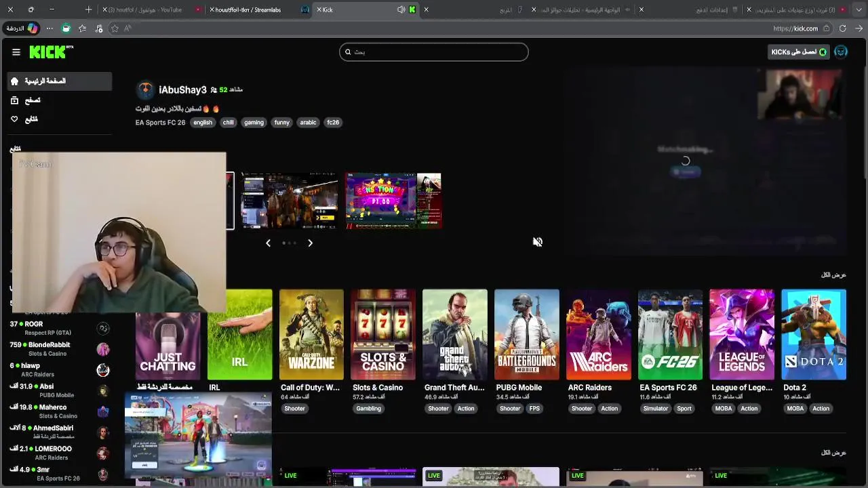Click عرض الكل above categories row
This screenshot has height=488, width=868.
tap(833, 275)
